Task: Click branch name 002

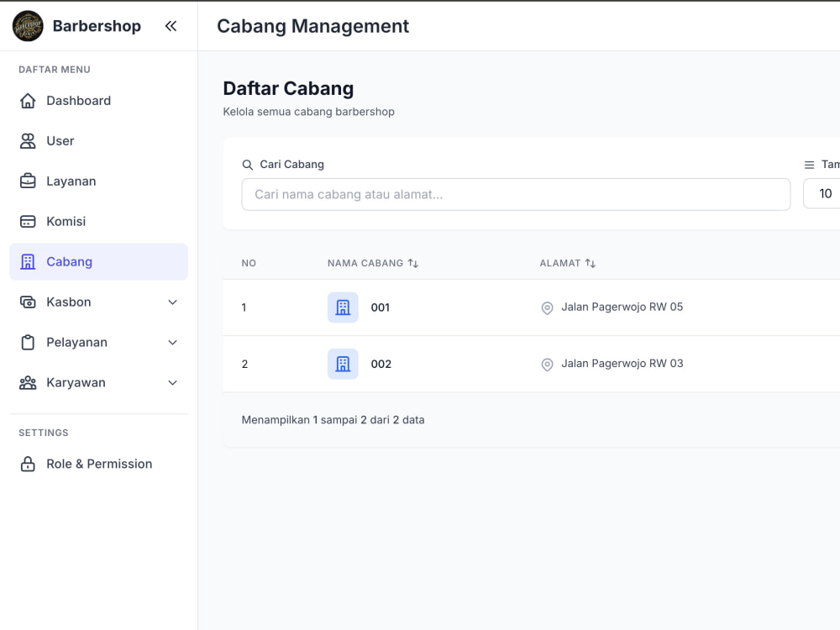Action: point(381,365)
